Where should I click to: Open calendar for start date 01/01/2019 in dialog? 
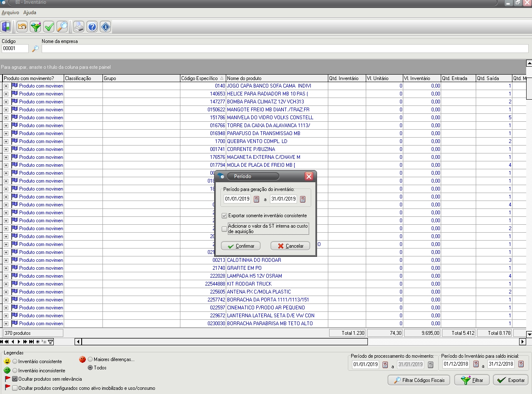tap(256, 199)
